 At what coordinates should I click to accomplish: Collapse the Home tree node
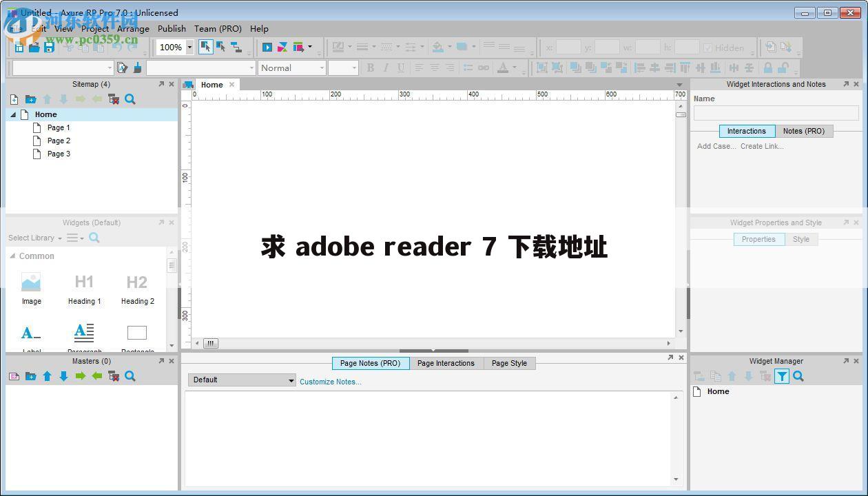(x=13, y=114)
